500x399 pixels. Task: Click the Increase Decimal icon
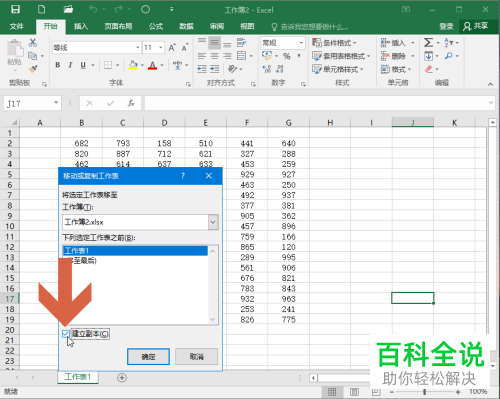[x=267, y=69]
